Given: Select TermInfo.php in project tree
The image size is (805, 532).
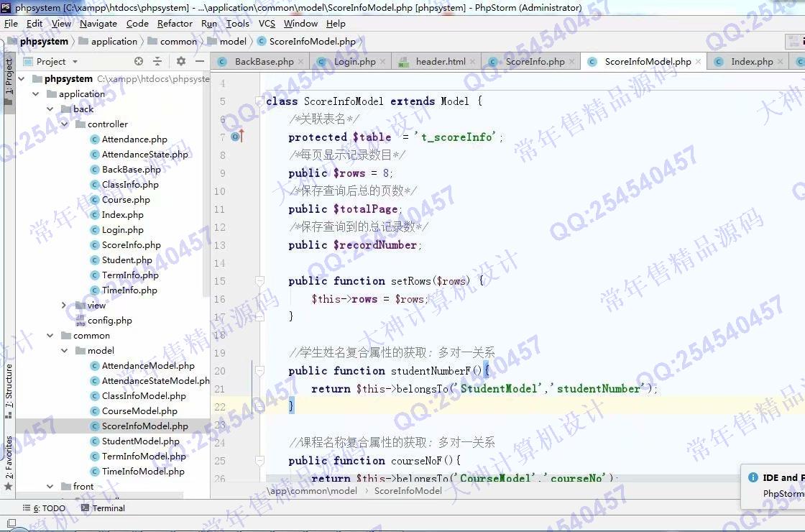Looking at the screenshot, I should pyautogui.click(x=130, y=275).
